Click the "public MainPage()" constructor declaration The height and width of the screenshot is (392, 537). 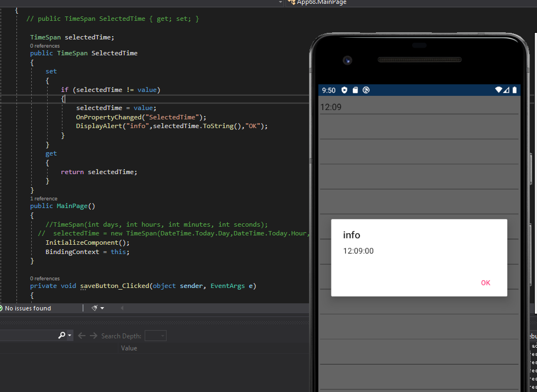point(62,206)
